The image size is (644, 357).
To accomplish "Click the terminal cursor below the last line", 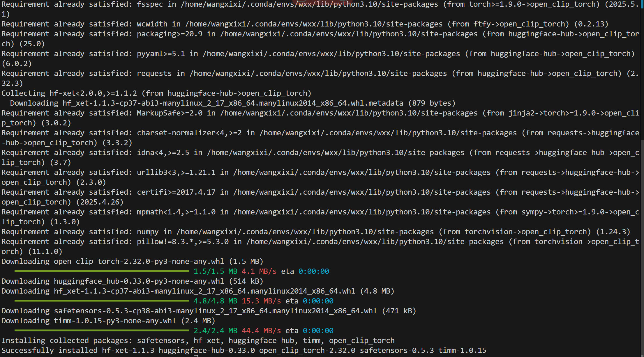I will 196,356.
